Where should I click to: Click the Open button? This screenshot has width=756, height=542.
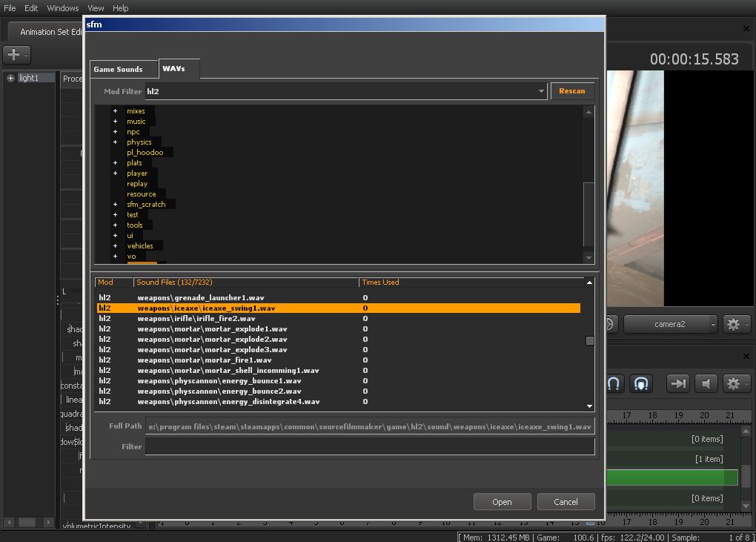pos(502,502)
